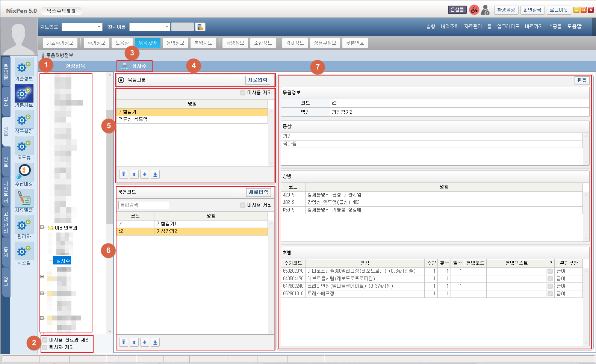The image size is (596, 364).
Task: Toggle 퇴사자 제외 checkbox
Action: click(x=45, y=347)
